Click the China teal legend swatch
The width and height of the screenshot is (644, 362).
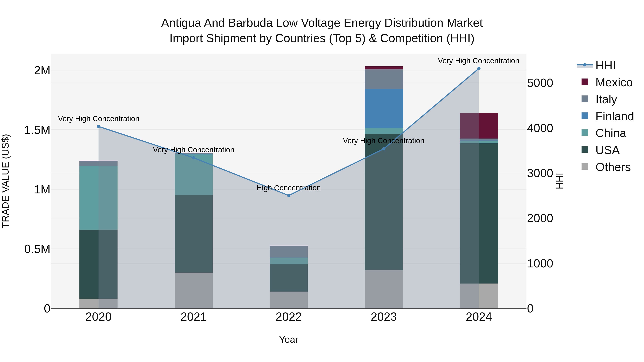pos(585,133)
